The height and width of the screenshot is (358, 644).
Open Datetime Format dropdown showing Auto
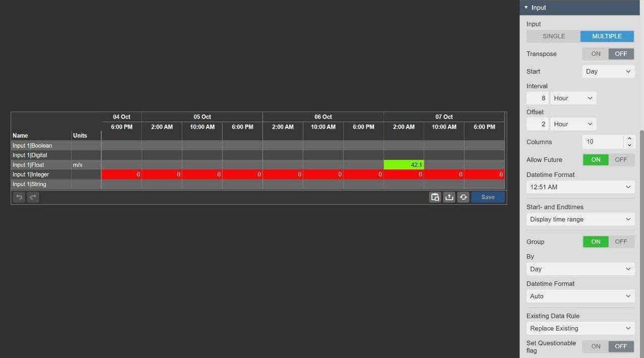pyautogui.click(x=580, y=296)
